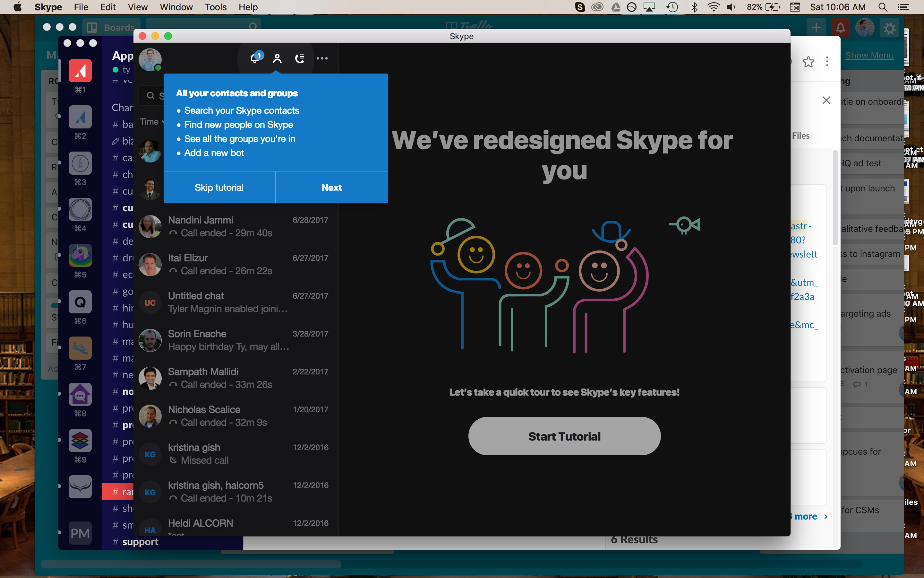The height and width of the screenshot is (578, 924).
Task: Open the Edit menu
Action: pos(108,7)
